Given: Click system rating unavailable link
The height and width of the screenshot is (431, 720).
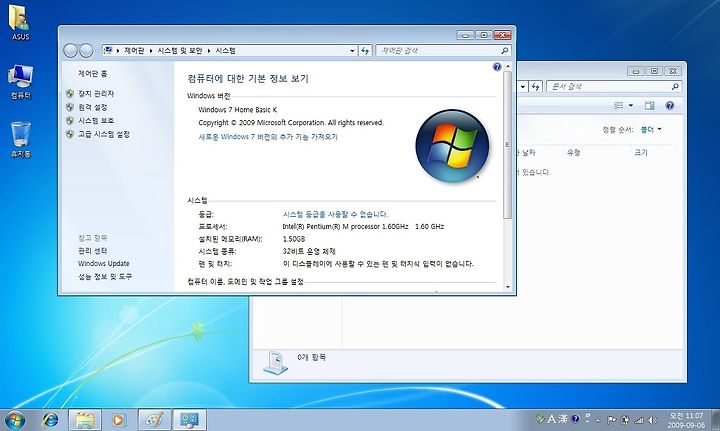Looking at the screenshot, I should coord(335,214).
